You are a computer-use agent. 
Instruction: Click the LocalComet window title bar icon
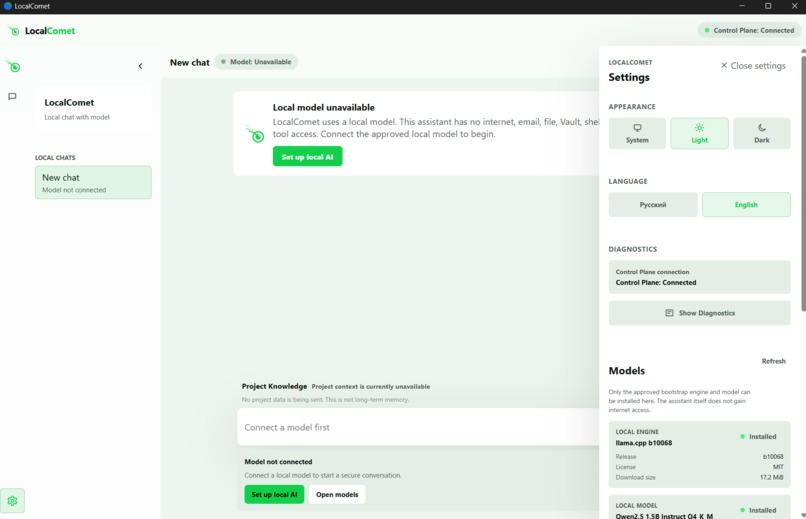tap(7, 6)
